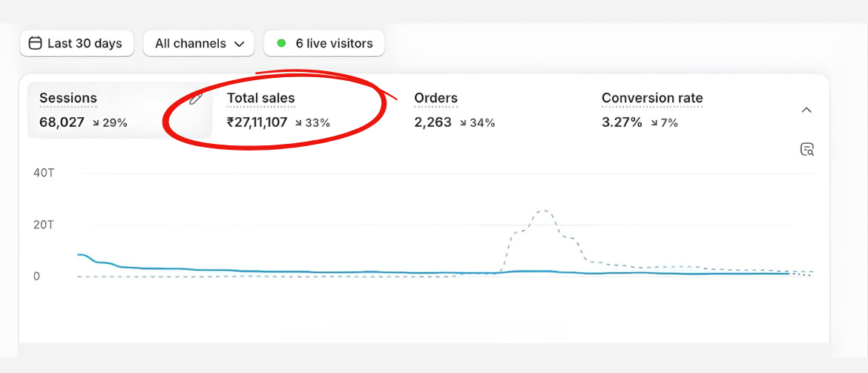This screenshot has height=373, width=868.
Task: Switch to the Total sales metric
Action: (260, 98)
